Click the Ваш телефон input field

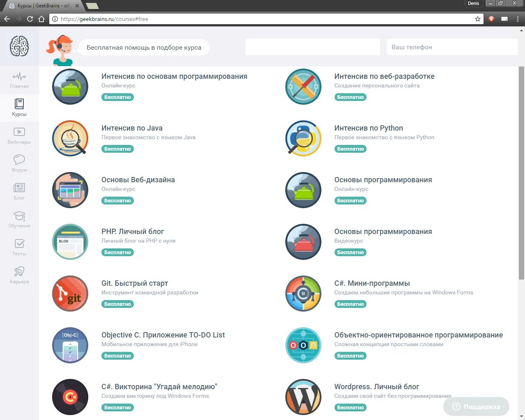pos(452,47)
